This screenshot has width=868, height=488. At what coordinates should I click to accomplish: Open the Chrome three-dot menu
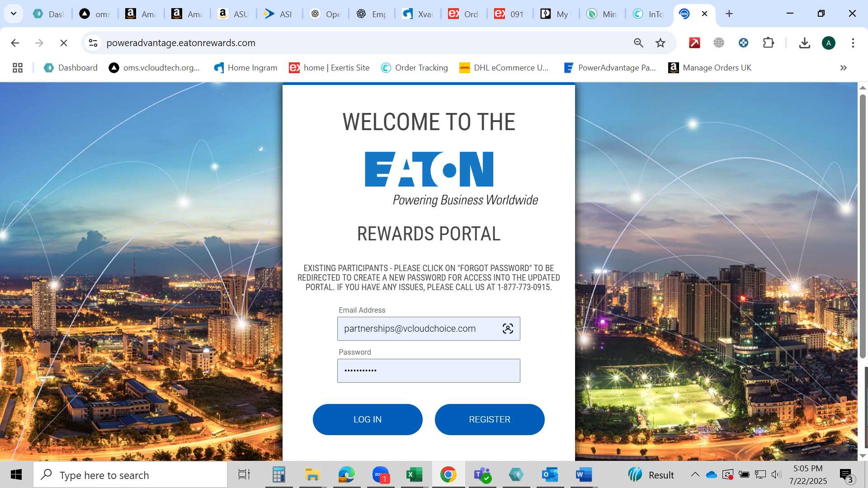(x=853, y=43)
